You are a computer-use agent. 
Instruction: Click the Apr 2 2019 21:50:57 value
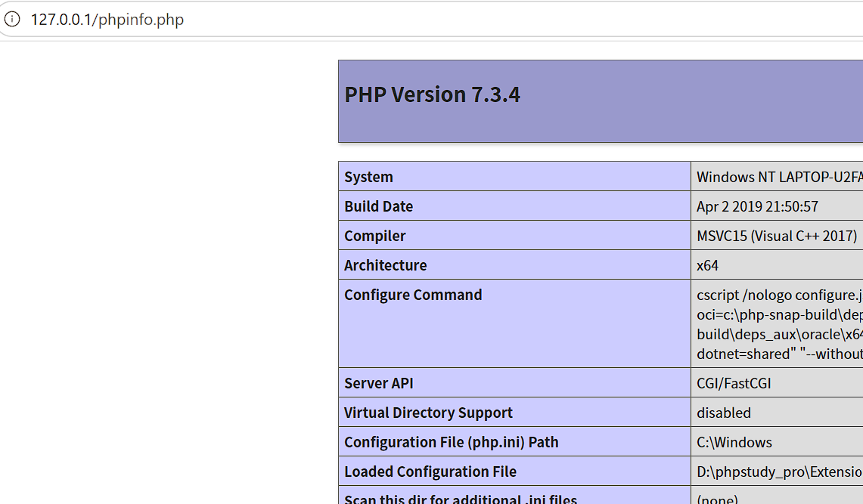[757, 206]
